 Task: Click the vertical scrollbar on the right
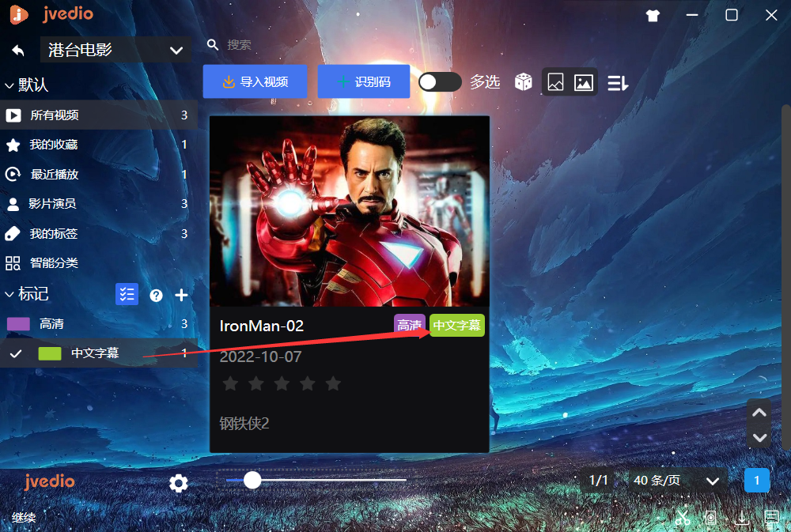pyautogui.click(x=786, y=277)
